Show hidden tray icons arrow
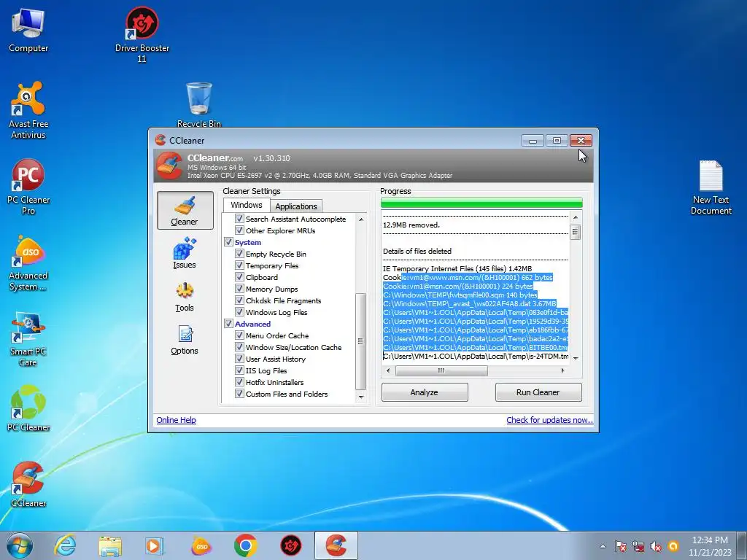 click(x=603, y=546)
